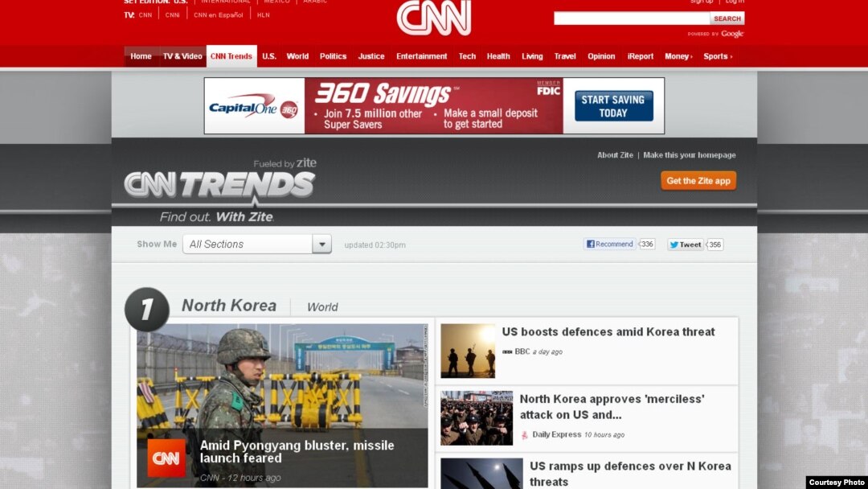Click the SEARCH button

click(727, 18)
